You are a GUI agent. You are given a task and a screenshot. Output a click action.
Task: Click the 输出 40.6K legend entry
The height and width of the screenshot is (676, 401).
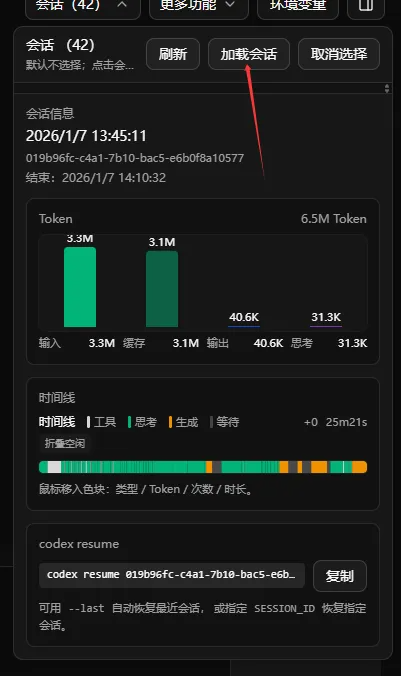(245, 343)
